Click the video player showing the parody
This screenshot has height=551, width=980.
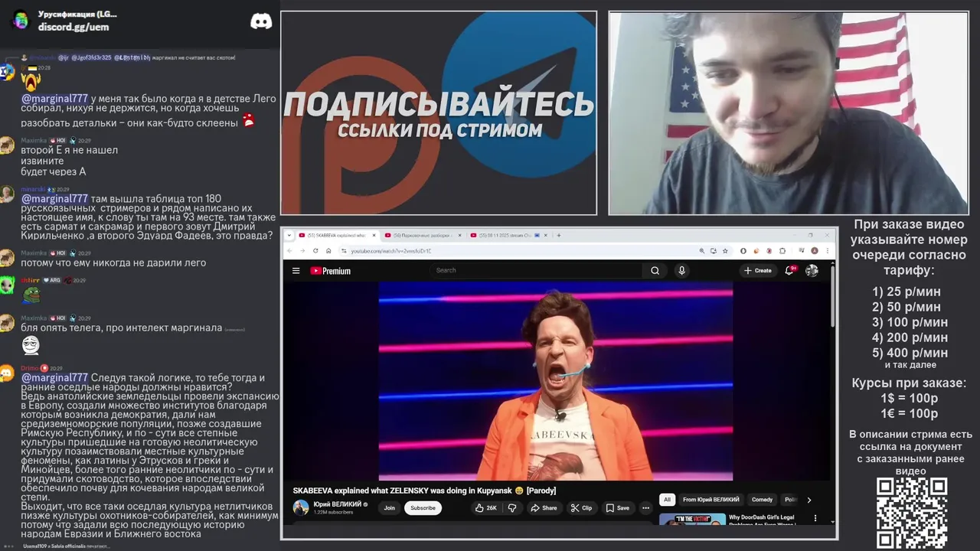(555, 380)
